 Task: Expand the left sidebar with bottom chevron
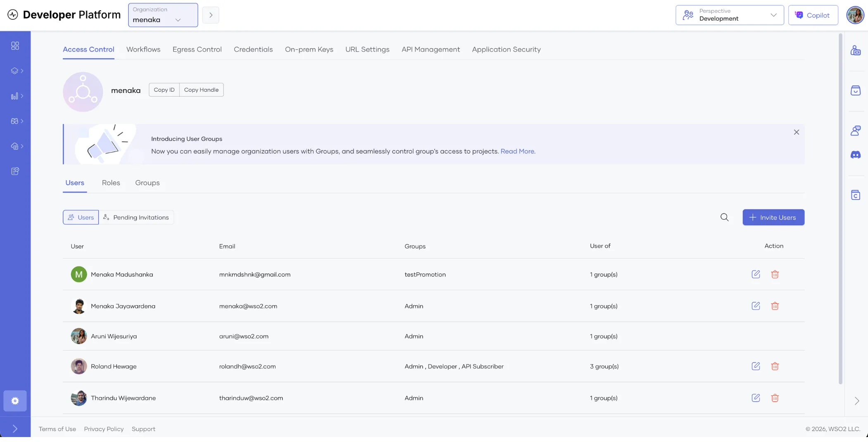tap(15, 429)
